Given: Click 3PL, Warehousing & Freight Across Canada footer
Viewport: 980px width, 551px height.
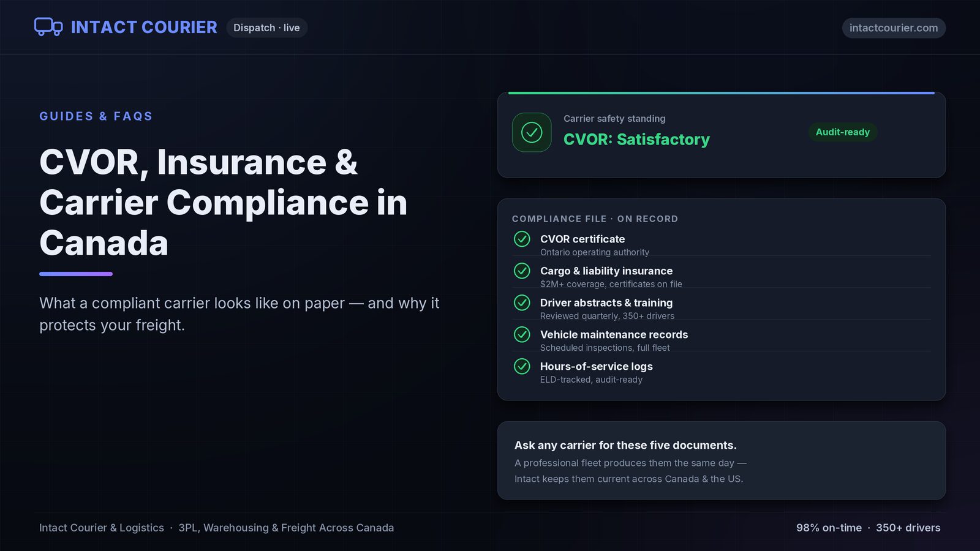Looking at the screenshot, I should pyautogui.click(x=286, y=528).
